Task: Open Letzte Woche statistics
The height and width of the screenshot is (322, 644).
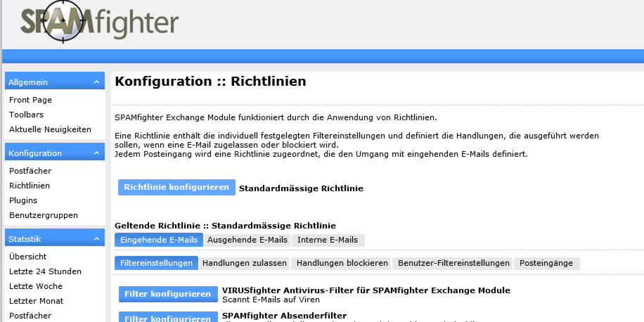Action: (x=35, y=286)
